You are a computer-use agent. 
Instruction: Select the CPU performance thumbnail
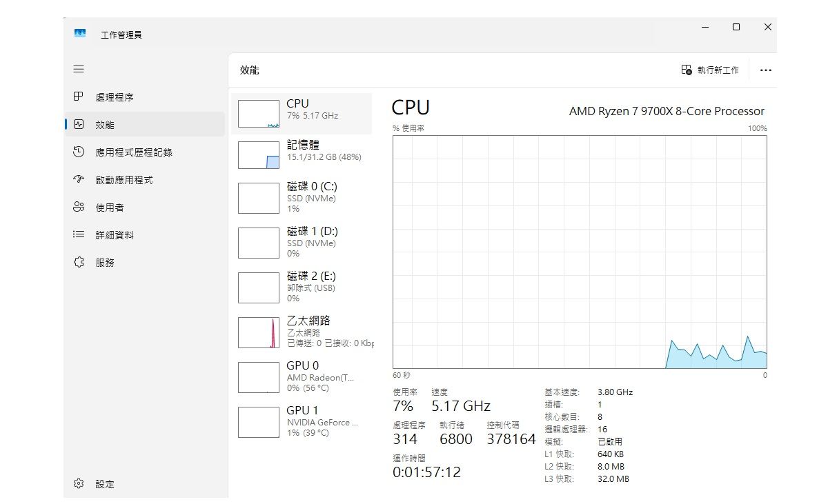tap(259, 114)
